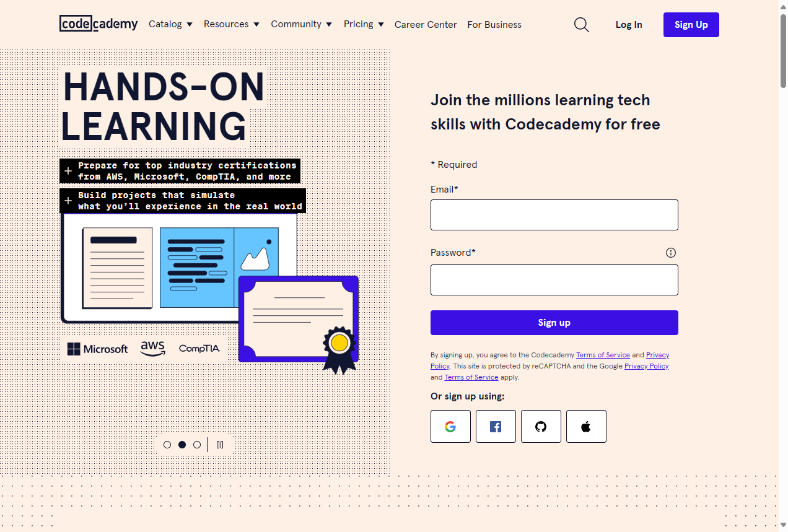Image resolution: width=788 pixels, height=532 pixels.
Task: Sign up using GitHub
Action: [x=541, y=426]
